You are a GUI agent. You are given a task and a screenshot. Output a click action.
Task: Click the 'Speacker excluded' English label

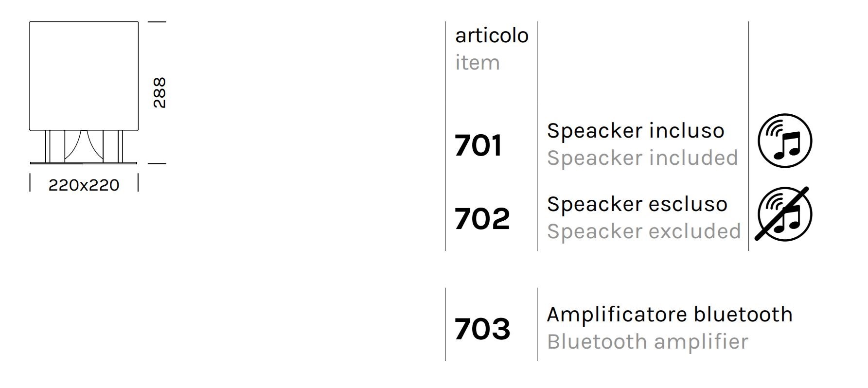[x=644, y=231]
